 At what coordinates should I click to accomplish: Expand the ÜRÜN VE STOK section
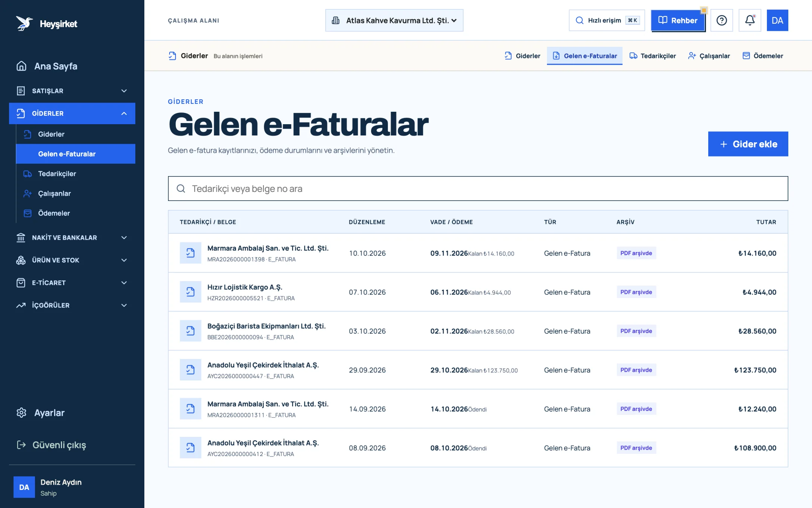click(x=72, y=260)
